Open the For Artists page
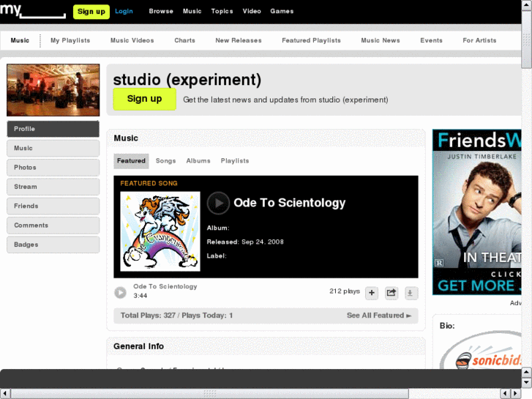 coord(479,40)
